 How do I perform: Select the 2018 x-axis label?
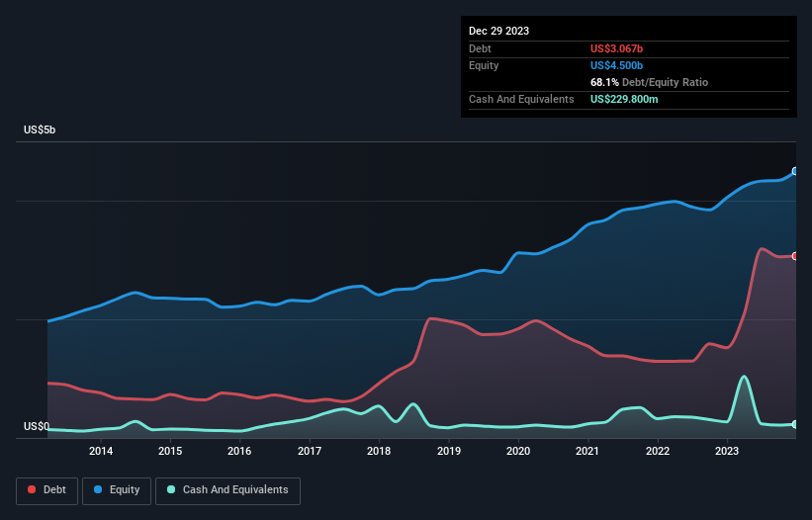click(x=379, y=451)
